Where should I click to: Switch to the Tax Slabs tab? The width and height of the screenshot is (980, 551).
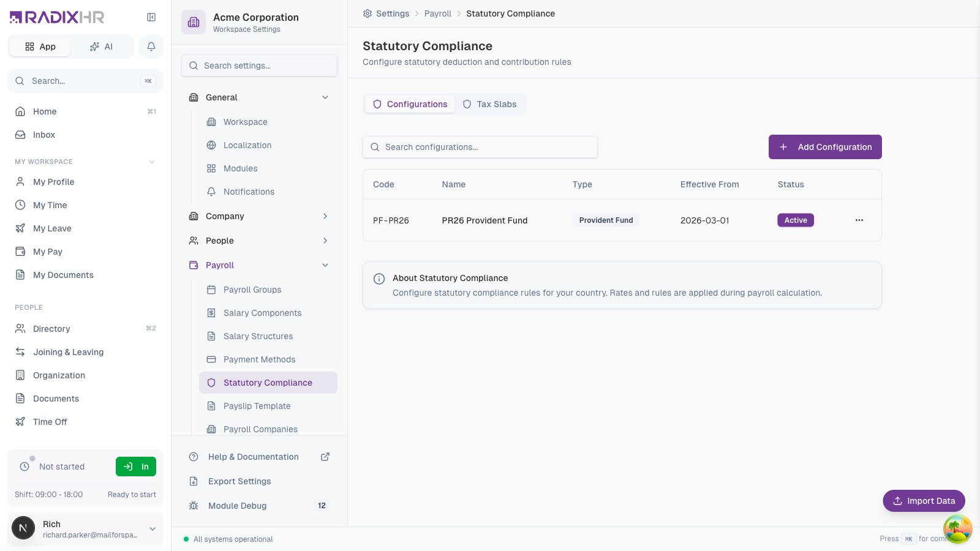tap(490, 104)
